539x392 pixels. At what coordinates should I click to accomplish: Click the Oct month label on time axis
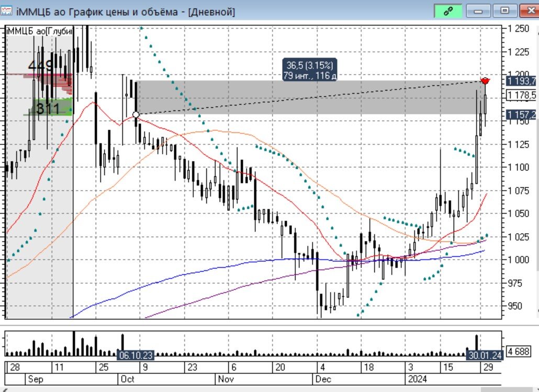pos(128,379)
